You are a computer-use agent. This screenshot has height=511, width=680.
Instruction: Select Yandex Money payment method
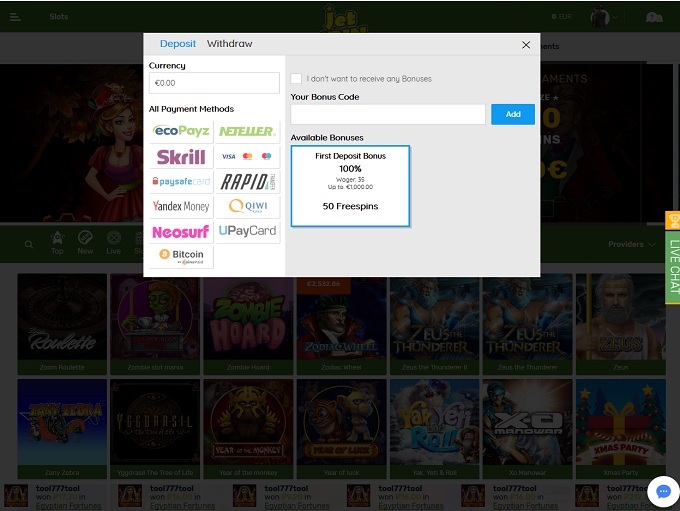181,206
